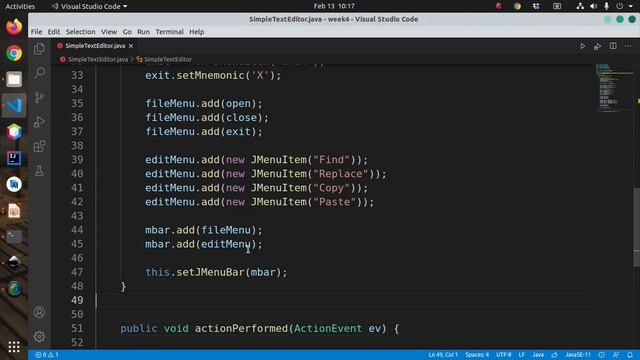
Task: Open the Source Control view
Action: pyautogui.click(x=39, y=97)
